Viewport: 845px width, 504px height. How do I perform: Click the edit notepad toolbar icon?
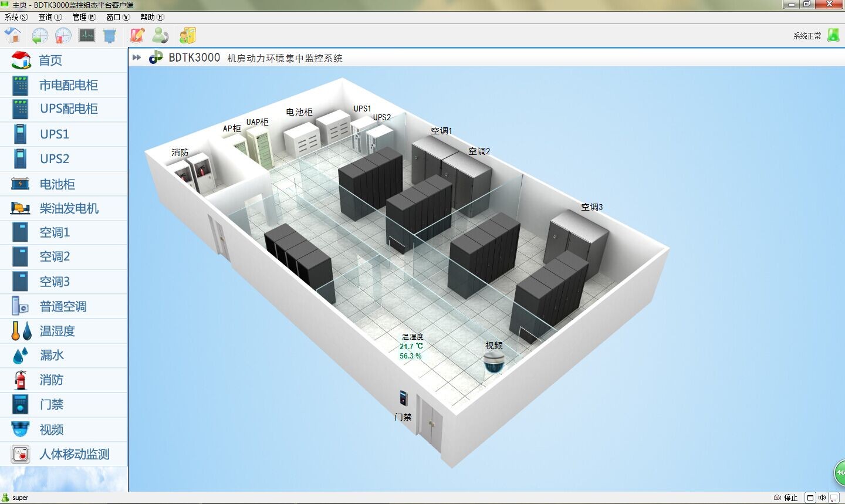[x=137, y=36]
